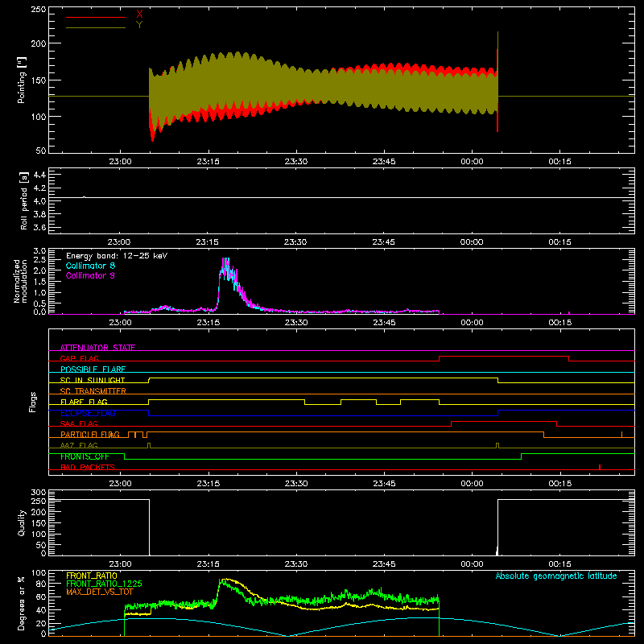Image resolution: width=644 pixels, height=644 pixels.
Task: Click the Normalized modulation axis title
Action: [20, 281]
